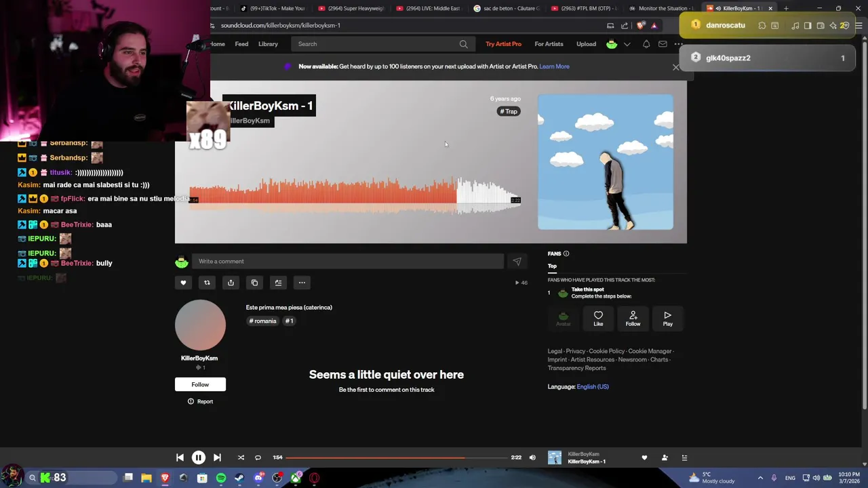Show hidden system tray icons chevron
868x488 pixels.
click(760, 478)
